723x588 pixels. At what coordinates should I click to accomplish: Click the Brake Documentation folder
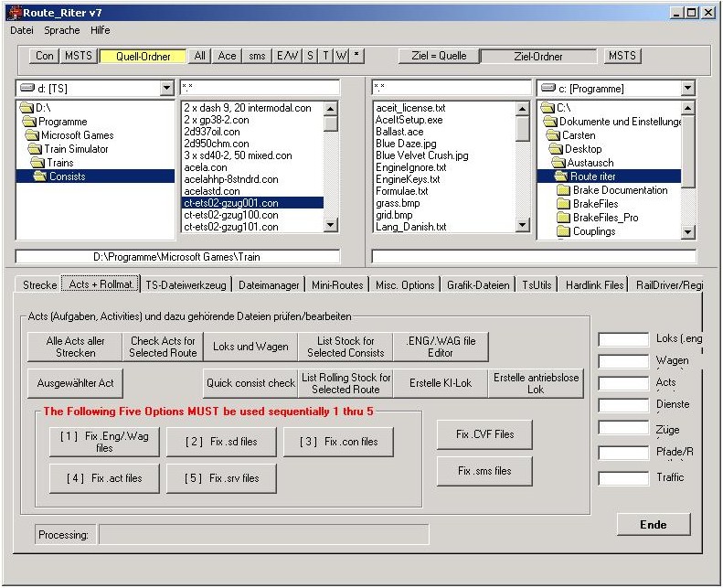(x=620, y=190)
